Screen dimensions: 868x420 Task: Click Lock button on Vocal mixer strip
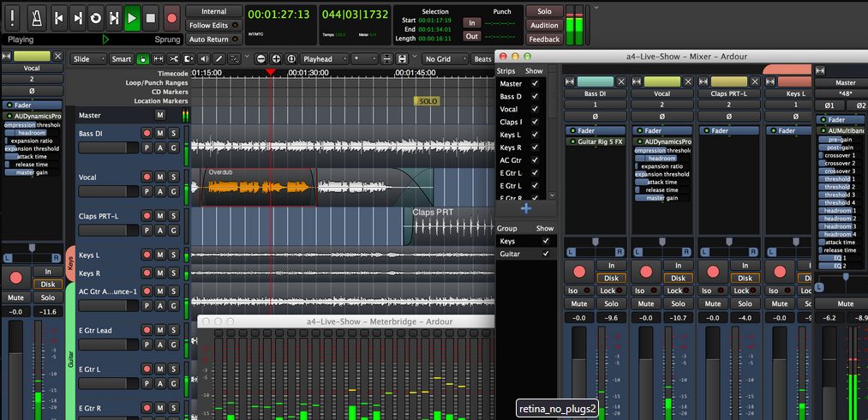(x=678, y=291)
